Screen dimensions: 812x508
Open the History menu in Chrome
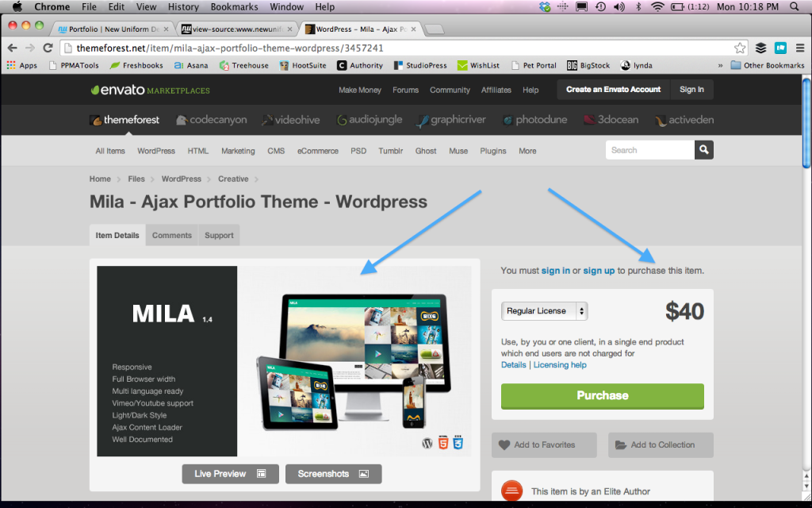pyautogui.click(x=183, y=6)
